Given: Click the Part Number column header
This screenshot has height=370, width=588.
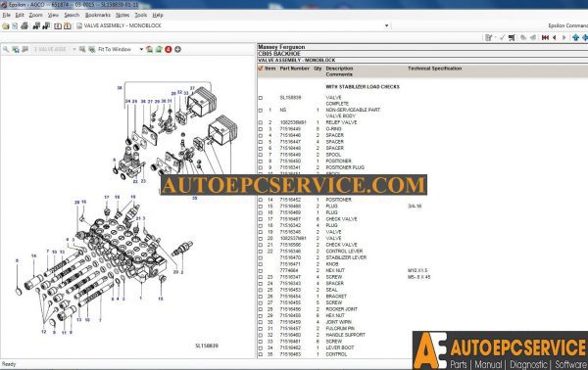Looking at the screenshot, I should pos(294,69).
